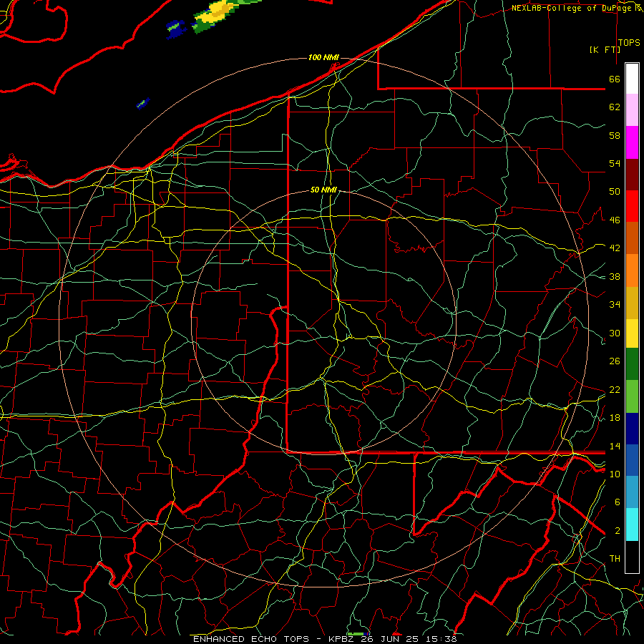Click the black TH legend band
644x644 pixels.
(632, 557)
